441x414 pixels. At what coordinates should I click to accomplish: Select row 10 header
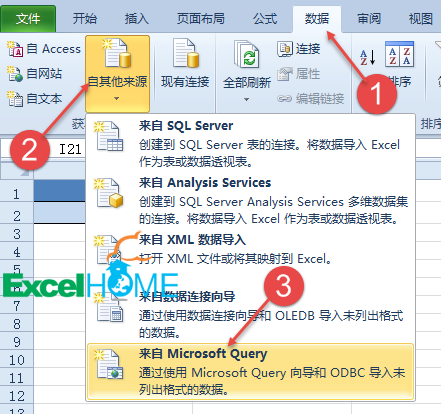[x=17, y=360]
